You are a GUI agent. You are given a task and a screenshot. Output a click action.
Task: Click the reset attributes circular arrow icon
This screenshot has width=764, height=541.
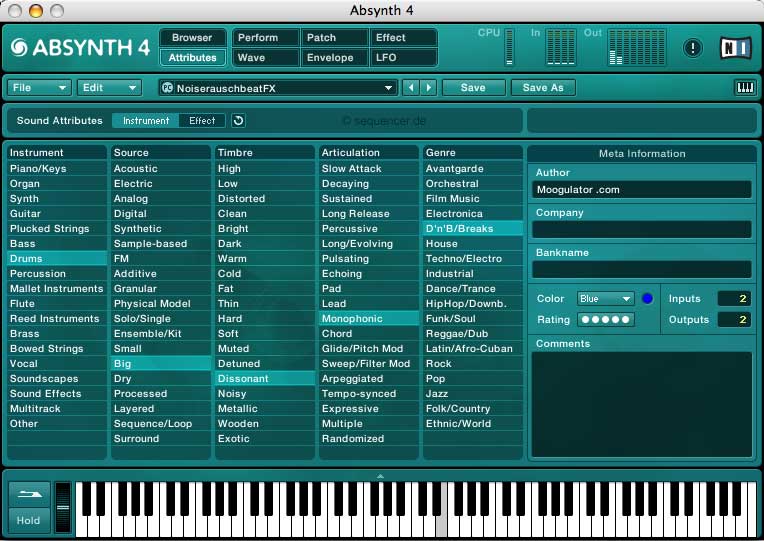point(238,120)
